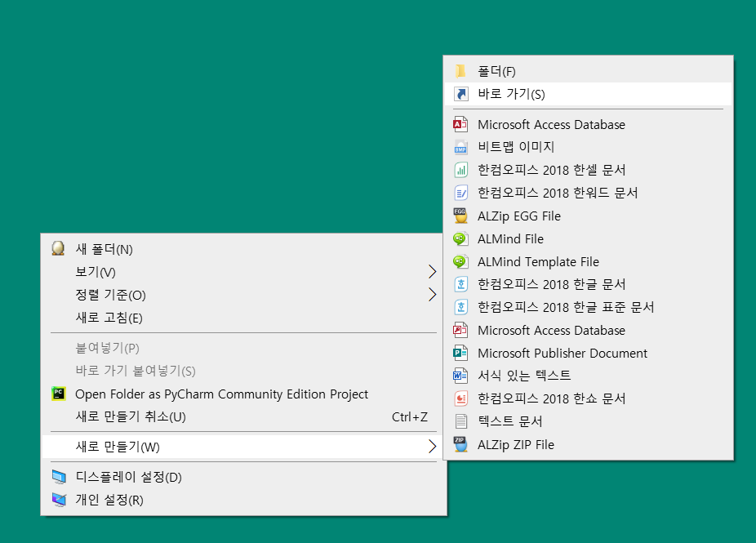The height and width of the screenshot is (543, 756).
Task: Expand the 정렬 기준(O) submenu arrow
Action: (x=432, y=294)
